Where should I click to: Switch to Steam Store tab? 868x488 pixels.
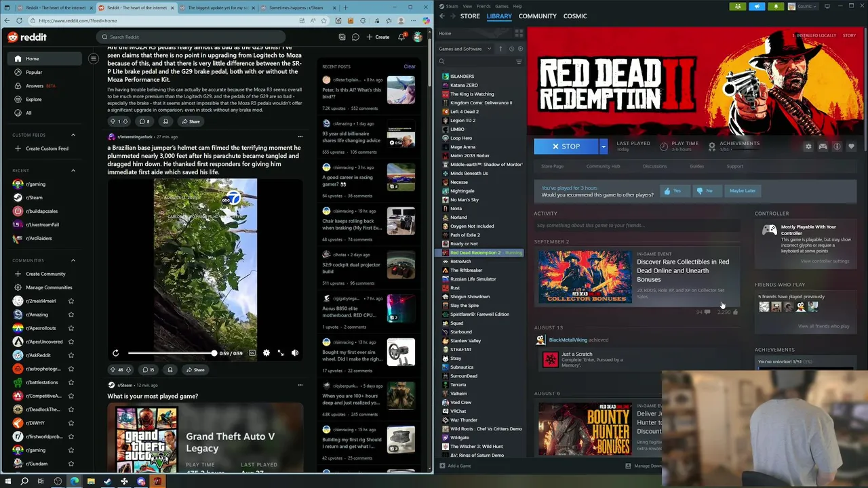coord(470,16)
